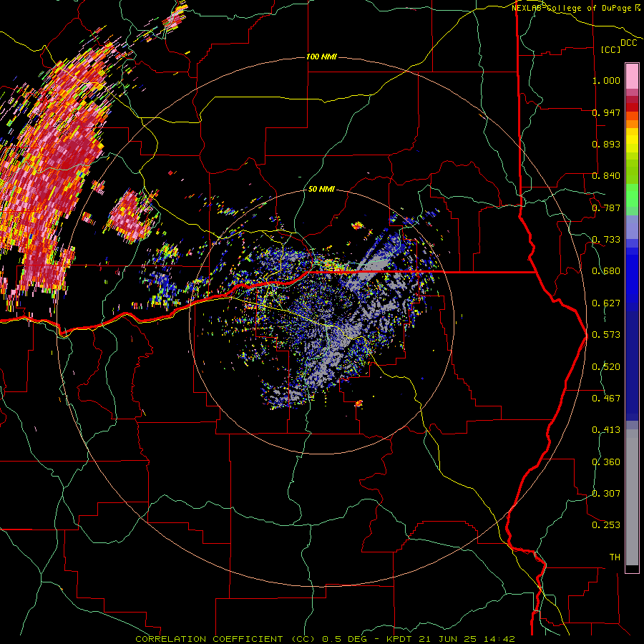Click the 0.893 scale value
The height and width of the screenshot is (644, 644).
(x=606, y=144)
